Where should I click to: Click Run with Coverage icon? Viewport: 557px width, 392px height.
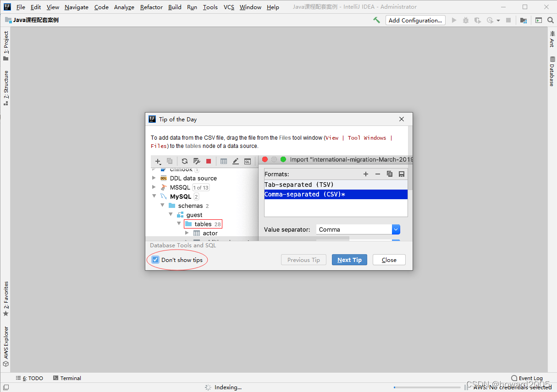tap(478, 20)
